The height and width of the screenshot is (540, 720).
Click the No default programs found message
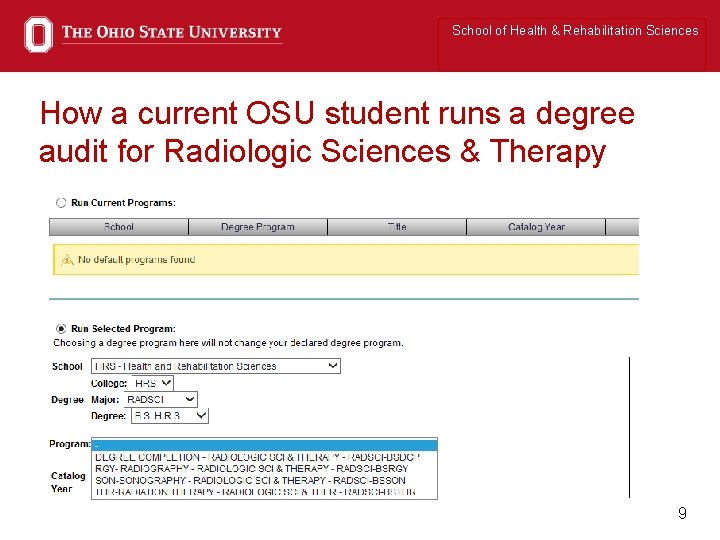[137, 260]
